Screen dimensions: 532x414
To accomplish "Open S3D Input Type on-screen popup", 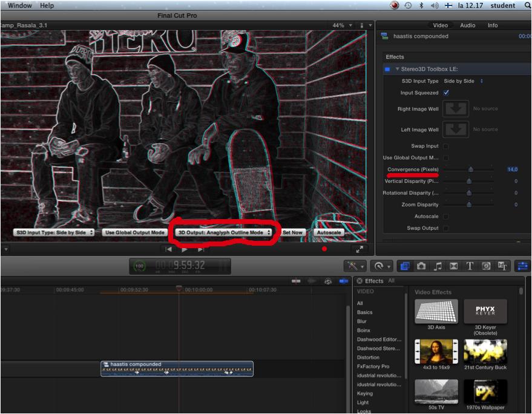I will (54, 232).
